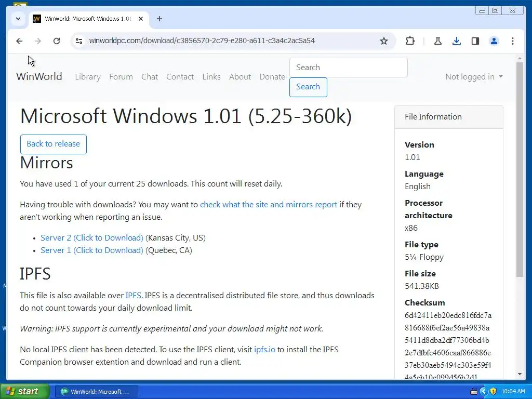The image size is (532, 399).
Task: Open the Chrome three-dot menu
Action: click(x=513, y=41)
